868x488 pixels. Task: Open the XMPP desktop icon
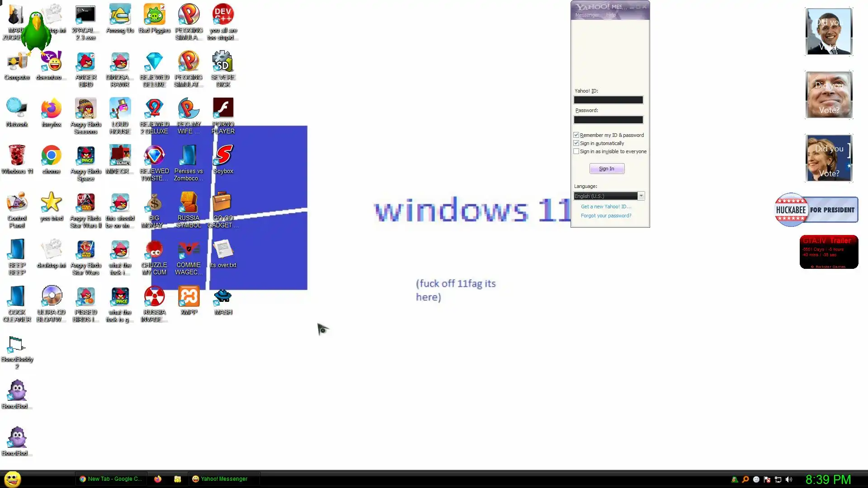pos(189,297)
